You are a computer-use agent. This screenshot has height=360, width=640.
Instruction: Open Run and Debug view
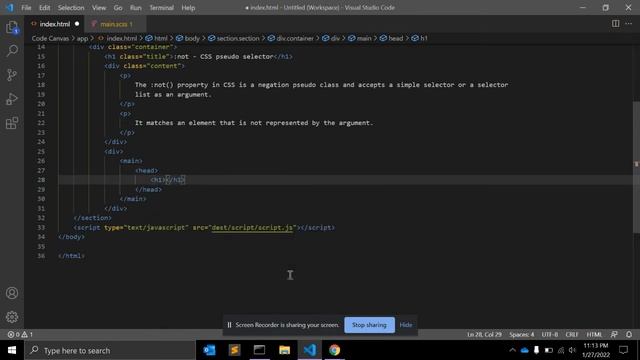(x=12, y=99)
